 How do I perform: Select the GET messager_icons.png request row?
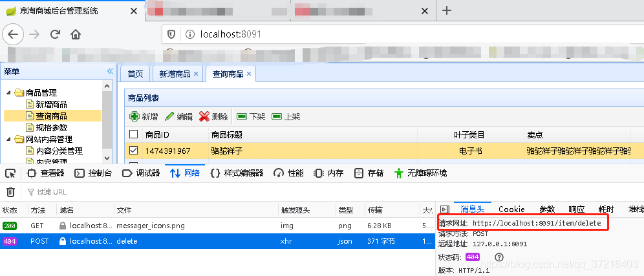217,226
